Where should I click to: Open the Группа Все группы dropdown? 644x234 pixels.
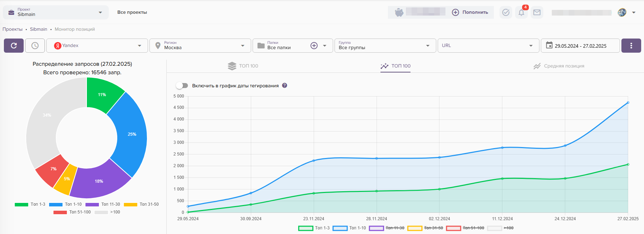click(385, 46)
